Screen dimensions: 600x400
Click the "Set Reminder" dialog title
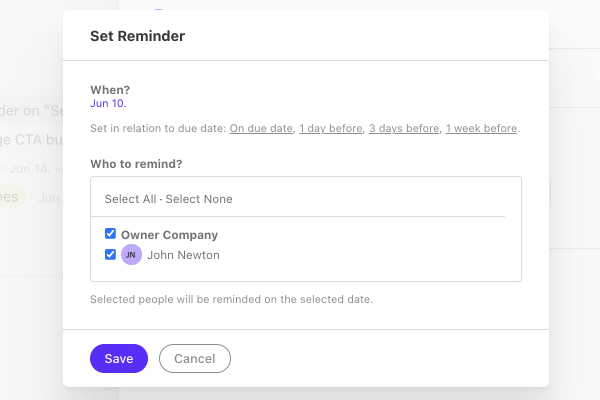coord(138,36)
